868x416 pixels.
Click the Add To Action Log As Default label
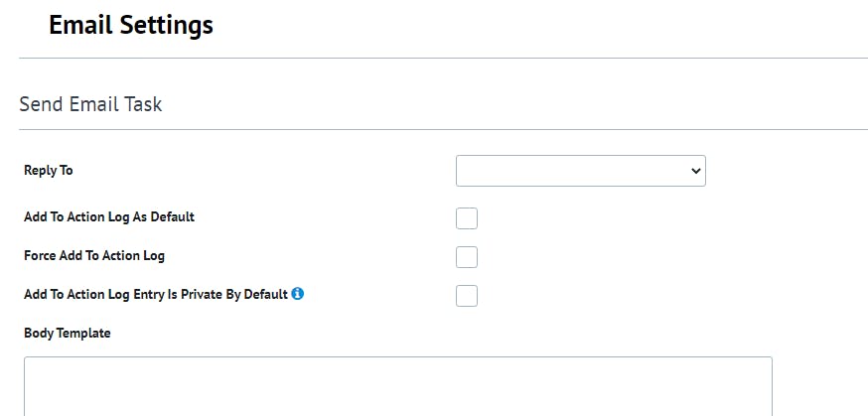109,216
